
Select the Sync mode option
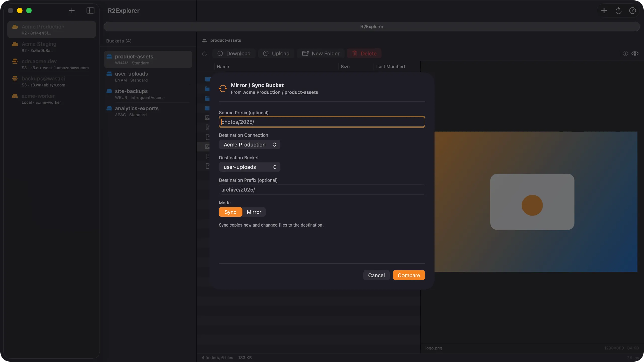click(230, 212)
